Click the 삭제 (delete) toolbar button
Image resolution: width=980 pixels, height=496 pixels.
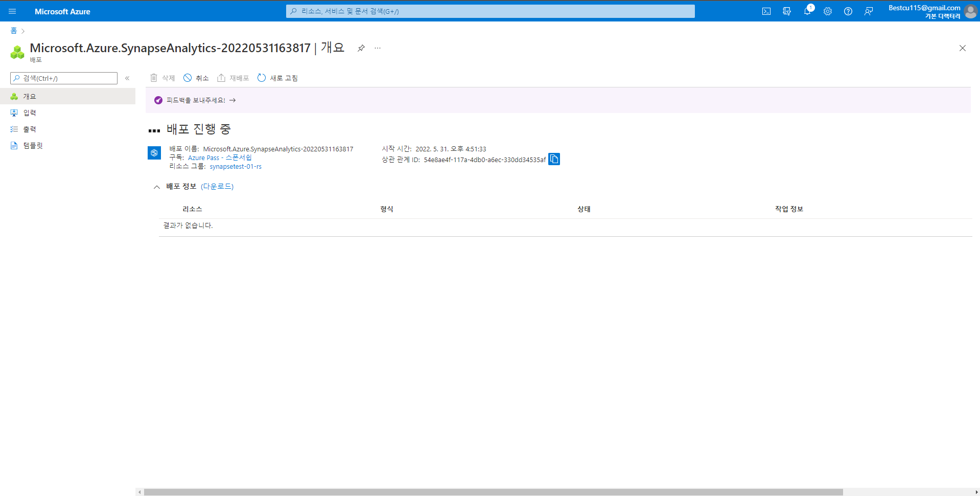pos(162,78)
